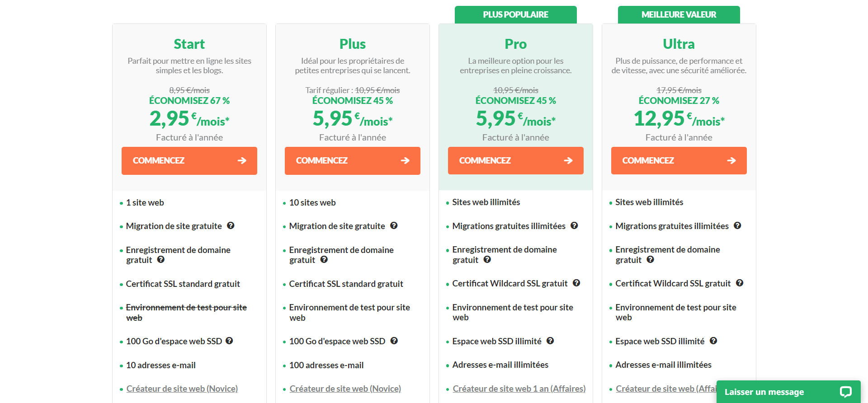This screenshot has width=868, height=403.
Task: Show info for Plus 100 Go SSD space
Action: click(394, 341)
